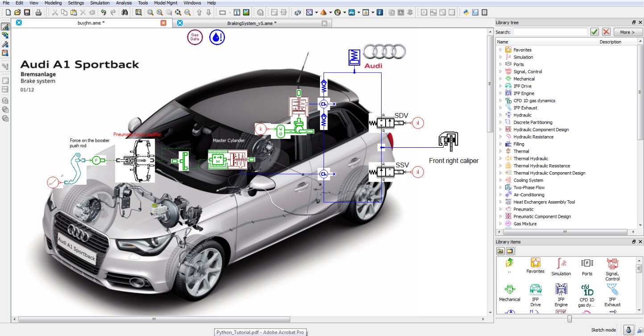The height and width of the screenshot is (336, 644).
Task: Open Python_Tutorial.pdf in taskbar
Action: pos(260,332)
